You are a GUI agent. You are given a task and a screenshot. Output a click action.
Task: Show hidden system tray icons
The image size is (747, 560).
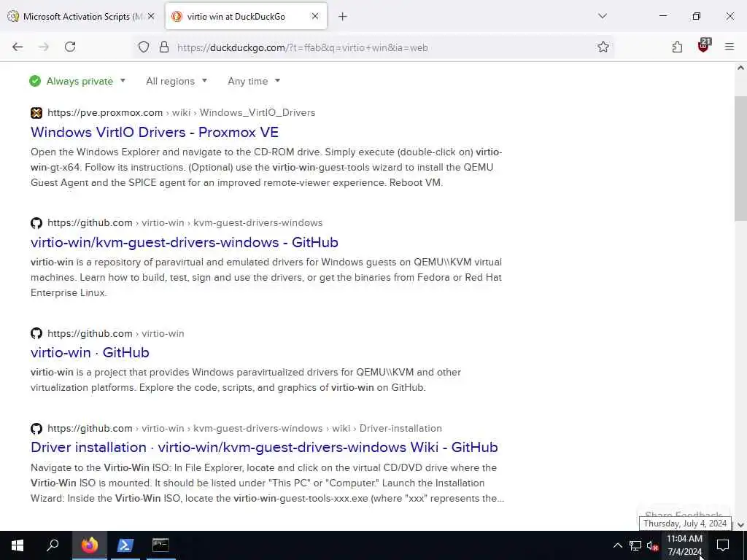point(617,545)
